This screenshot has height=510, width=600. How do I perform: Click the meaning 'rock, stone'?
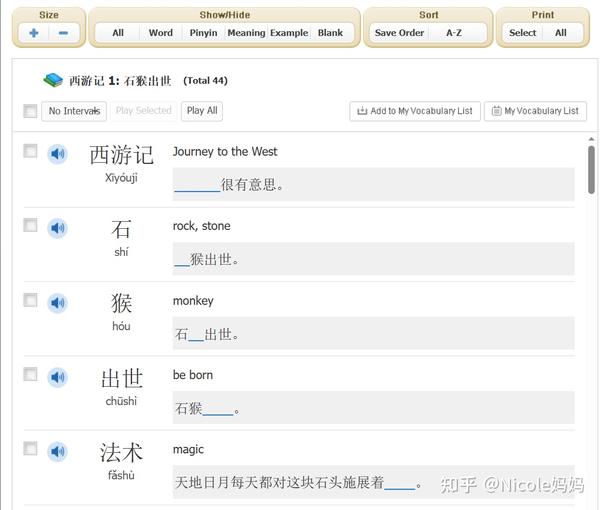pos(202,226)
